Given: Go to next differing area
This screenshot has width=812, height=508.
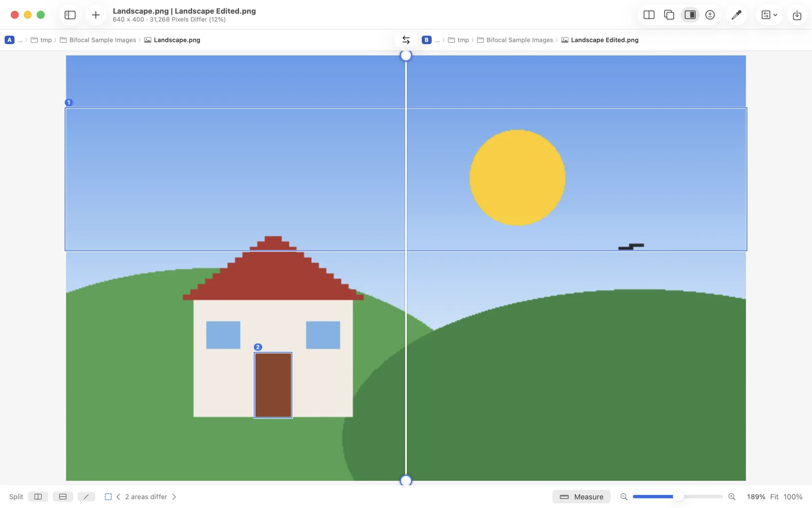Looking at the screenshot, I should tap(174, 497).
